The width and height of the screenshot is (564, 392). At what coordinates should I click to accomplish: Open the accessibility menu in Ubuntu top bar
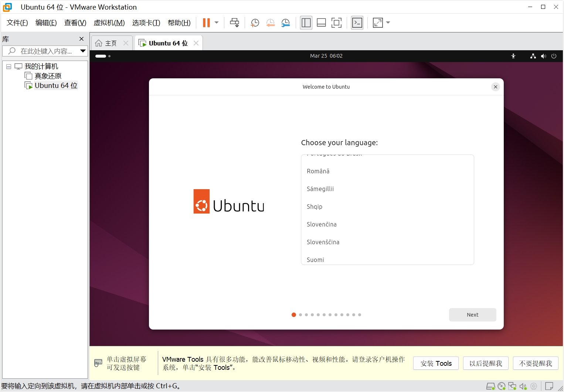point(513,56)
